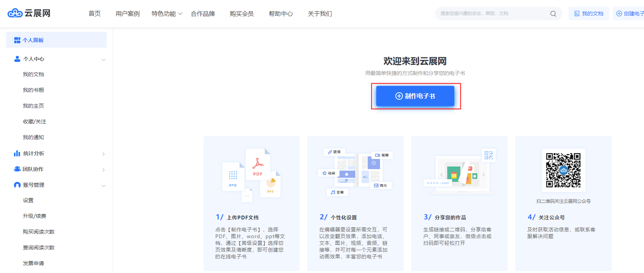This screenshot has width=644, height=273.
Task: Open 升级/续费 in sidebar
Action: [x=35, y=216]
